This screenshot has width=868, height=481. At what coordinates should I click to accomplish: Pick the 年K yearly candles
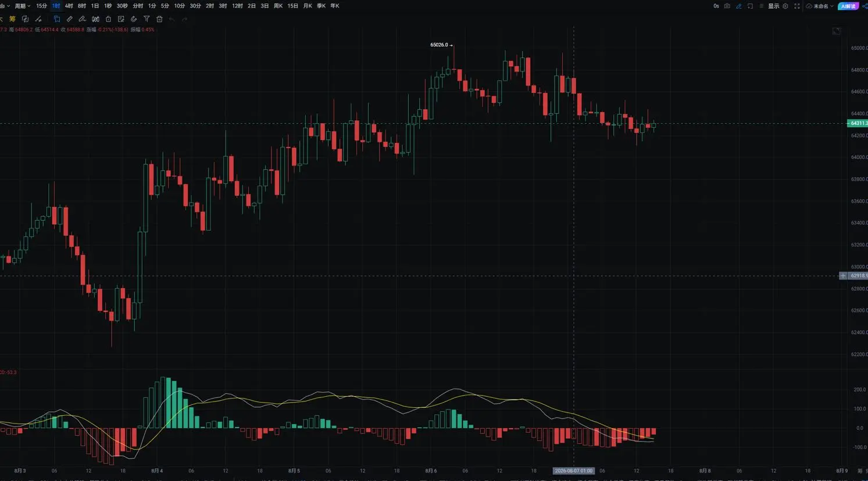[335, 6]
